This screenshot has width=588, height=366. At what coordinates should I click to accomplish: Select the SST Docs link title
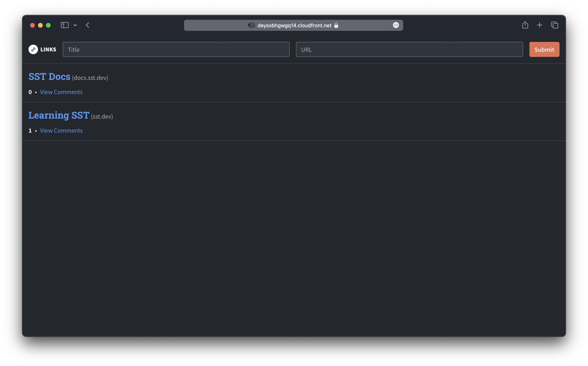coord(49,76)
